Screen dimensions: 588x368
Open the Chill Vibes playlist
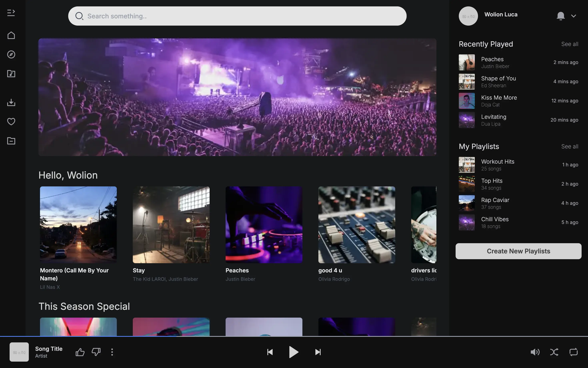coord(518,222)
